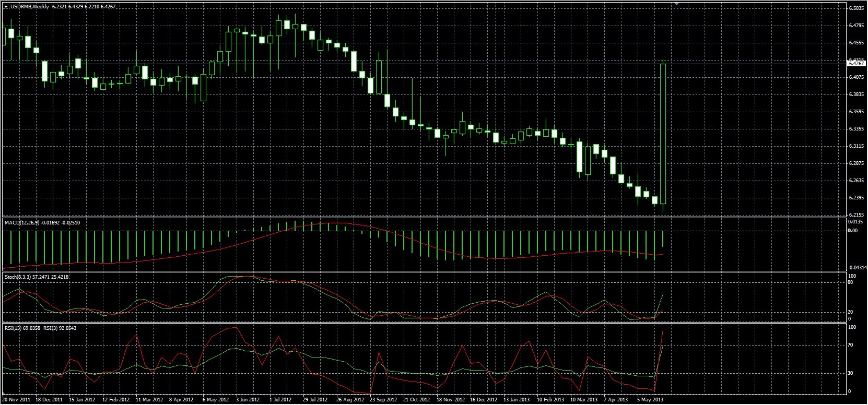The image size is (868, 405).
Task: Click the 26 Aug 2012 date label
Action: [349, 400]
